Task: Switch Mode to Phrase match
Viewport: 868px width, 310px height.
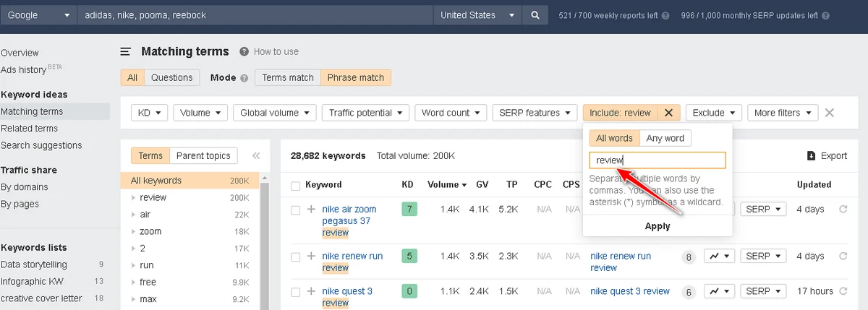Action: (356, 77)
